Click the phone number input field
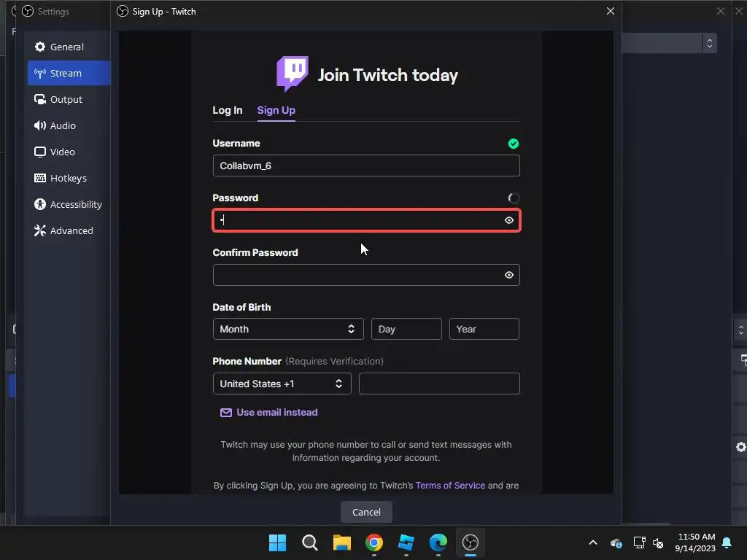This screenshot has height=560, width=747. 438,384
